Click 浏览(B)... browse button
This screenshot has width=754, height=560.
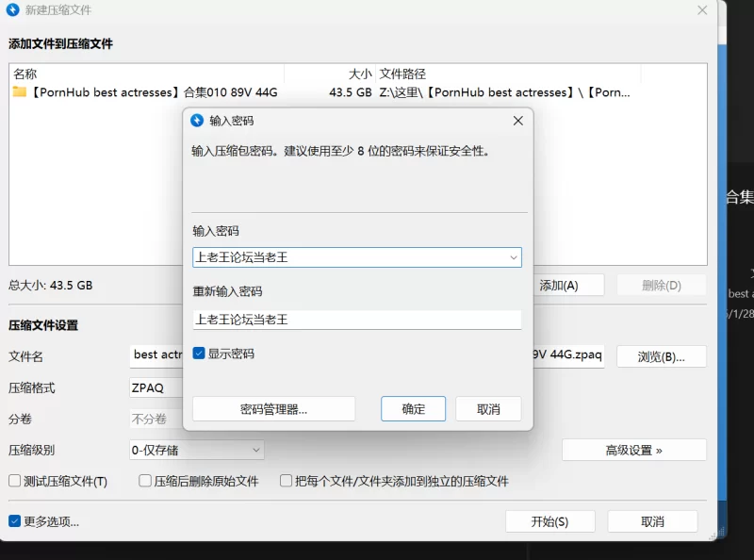tap(662, 356)
